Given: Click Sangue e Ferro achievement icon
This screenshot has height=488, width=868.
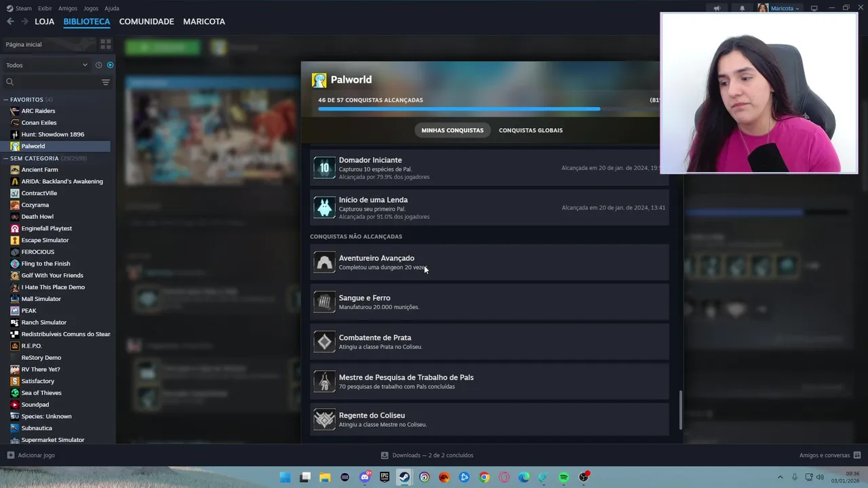Looking at the screenshot, I should (x=324, y=302).
